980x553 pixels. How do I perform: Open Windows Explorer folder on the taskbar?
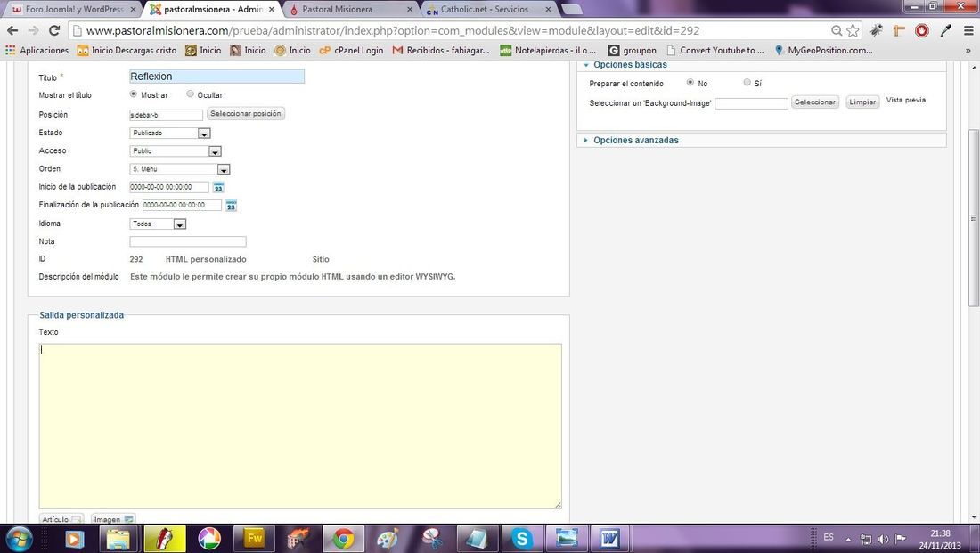pyautogui.click(x=118, y=539)
